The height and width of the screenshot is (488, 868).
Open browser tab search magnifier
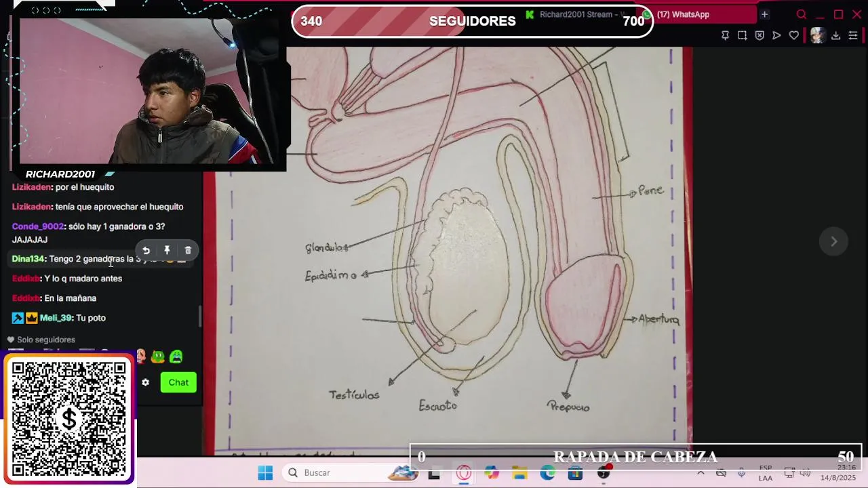click(x=802, y=14)
